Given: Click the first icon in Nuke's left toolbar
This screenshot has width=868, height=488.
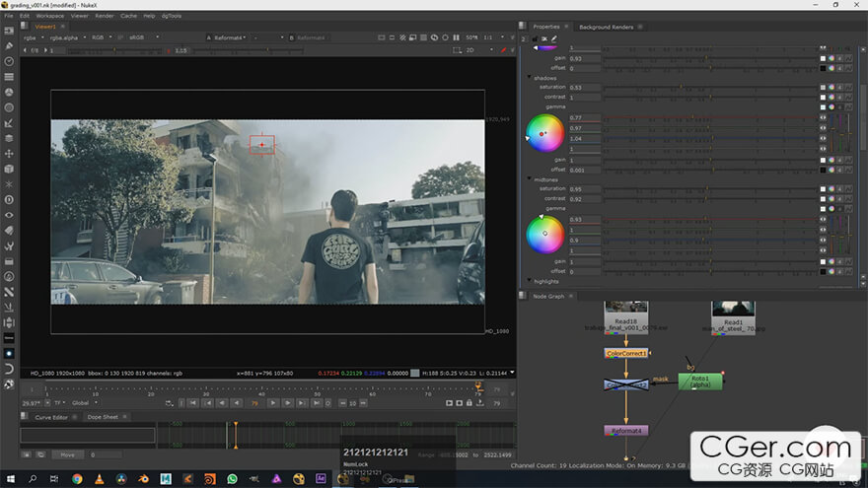Looking at the screenshot, I should (9, 31).
